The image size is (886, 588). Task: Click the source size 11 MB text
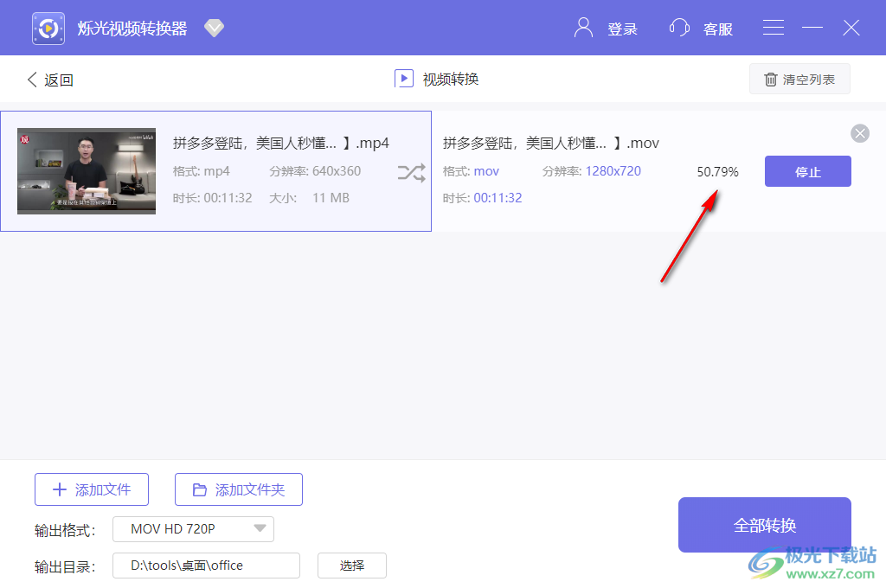pyautogui.click(x=331, y=198)
